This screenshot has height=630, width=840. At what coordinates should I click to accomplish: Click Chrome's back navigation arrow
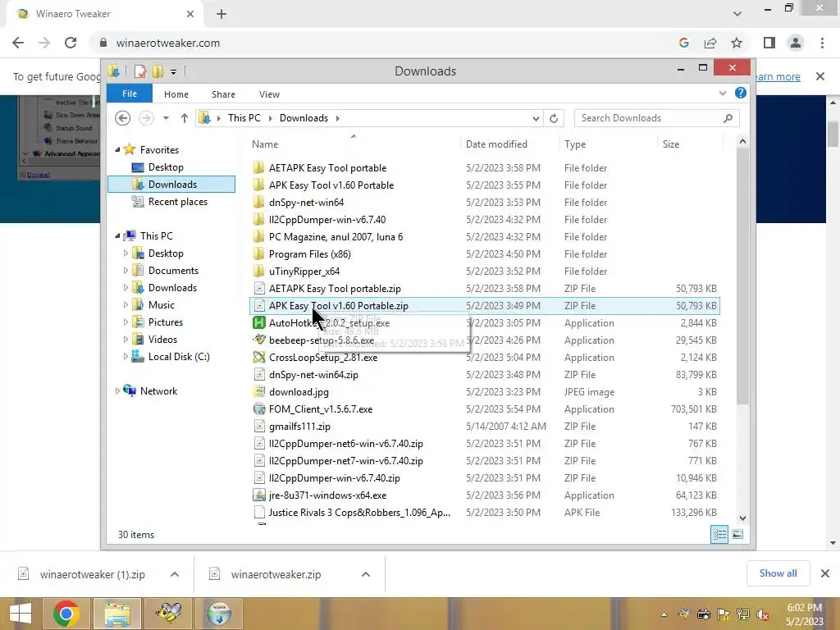(x=18, y=43)
